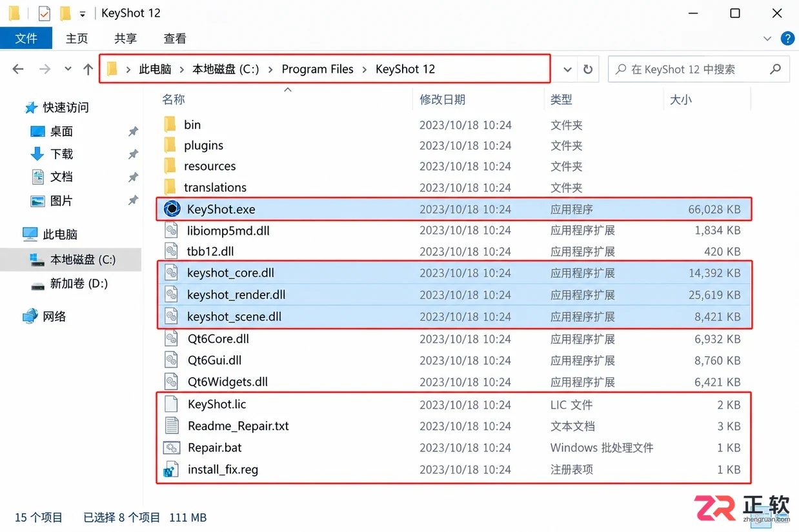Click the plugins folder icon

[170, 145]
